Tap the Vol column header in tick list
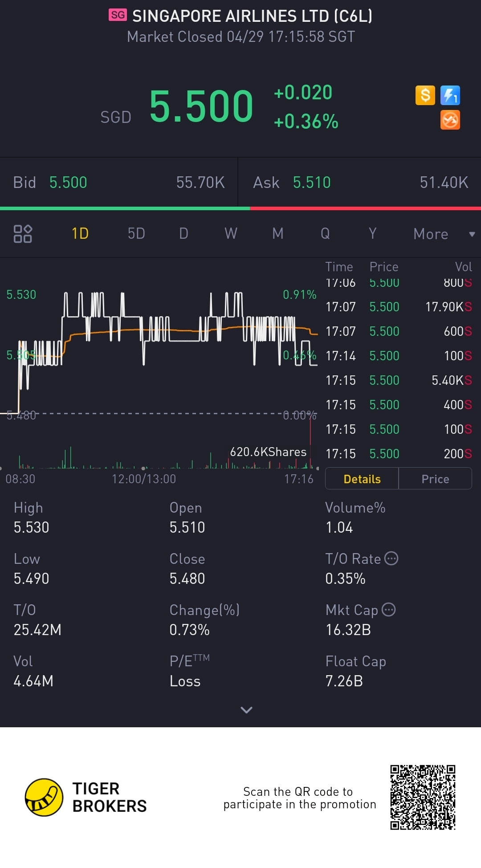This screenshot has height=868, width=481. click(x=463, y=267)
